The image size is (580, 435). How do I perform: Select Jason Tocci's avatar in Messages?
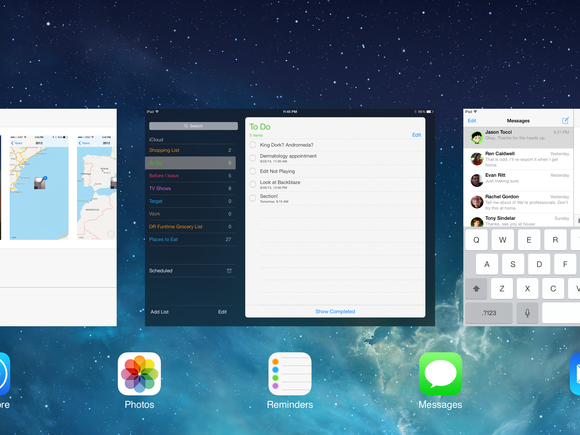[477, 138]
